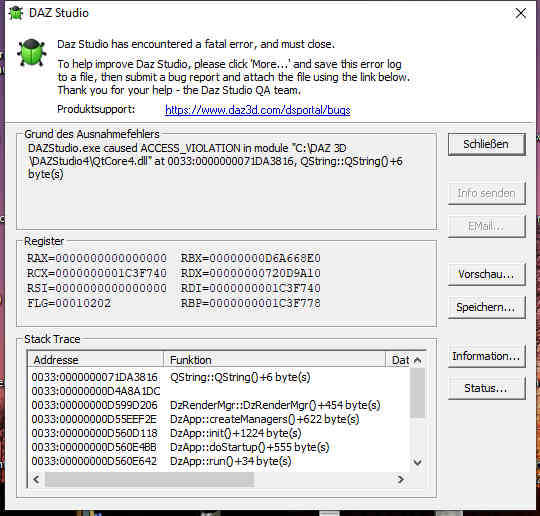
Task: Click the Schließen button
Action: pos(486,144)
